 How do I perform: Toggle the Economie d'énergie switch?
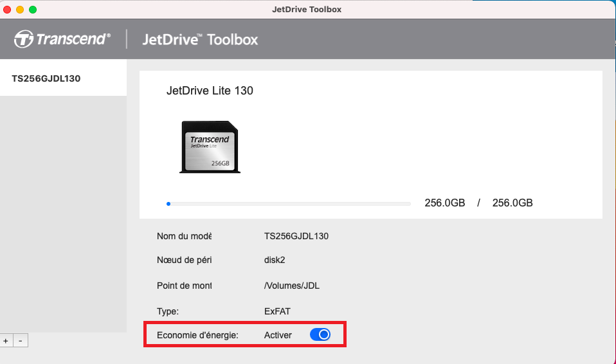coord(320,334)
